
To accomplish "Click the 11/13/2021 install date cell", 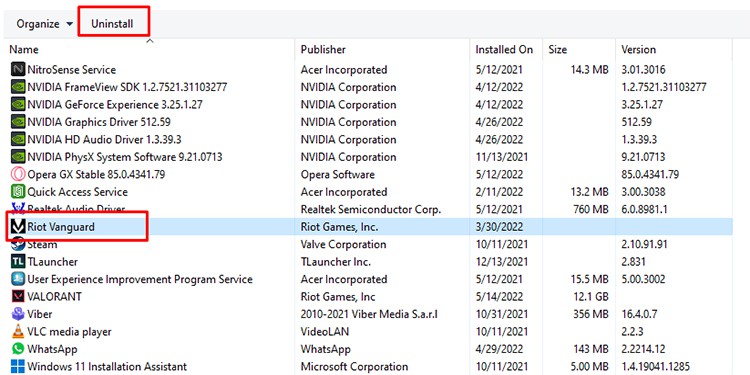I will point(502,157).
